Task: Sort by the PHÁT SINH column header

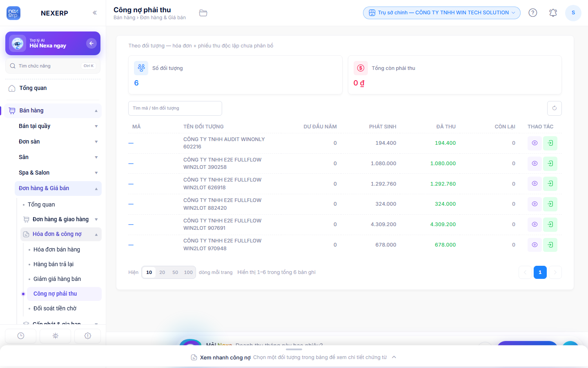Action: click(383, 127)
